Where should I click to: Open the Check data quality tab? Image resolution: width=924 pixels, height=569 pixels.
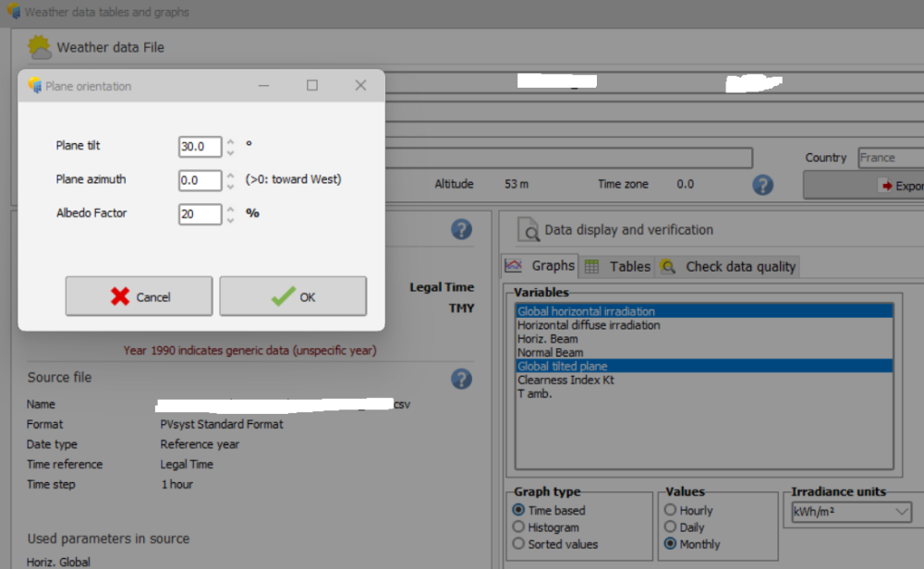click(728, 266)
